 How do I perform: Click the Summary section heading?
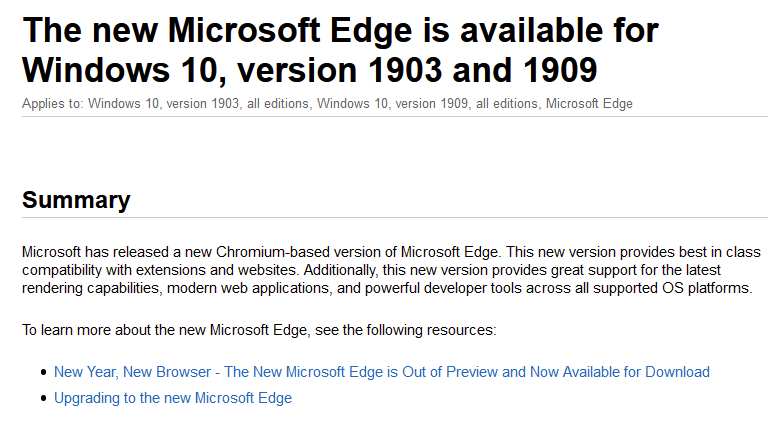tap(76, 200)
